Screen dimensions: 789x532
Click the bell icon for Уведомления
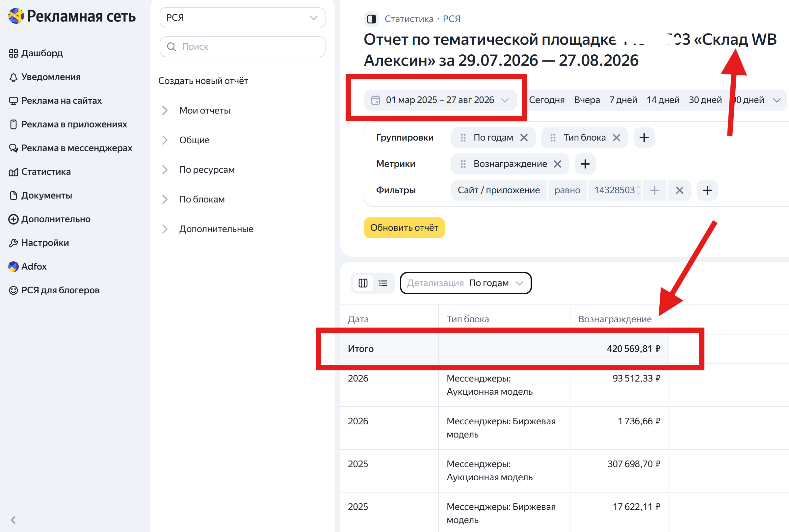(13, 77)
